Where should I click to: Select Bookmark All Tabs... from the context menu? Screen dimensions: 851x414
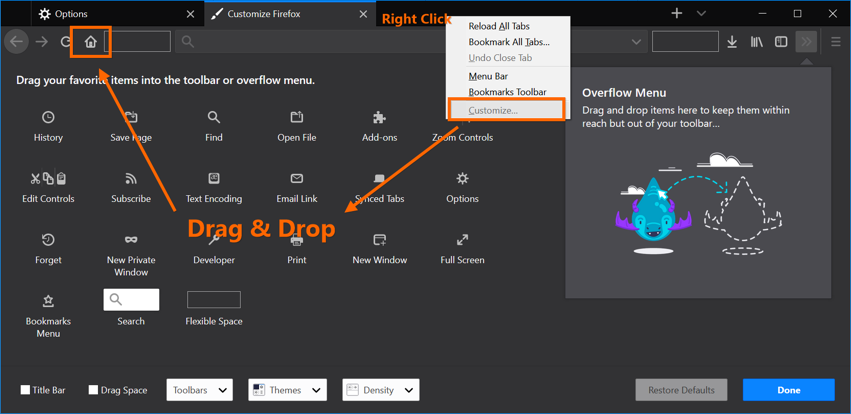(x=508, y=42)
